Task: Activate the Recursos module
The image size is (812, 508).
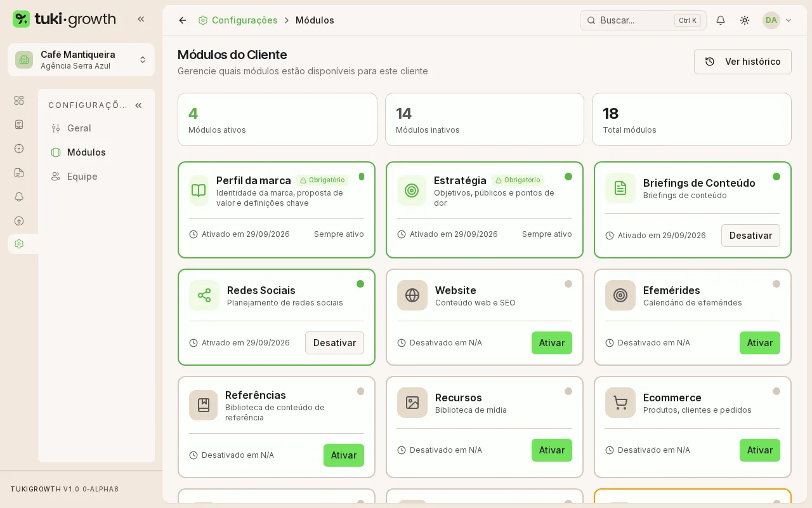Action: pyautogui.click(x=552, y=450)
